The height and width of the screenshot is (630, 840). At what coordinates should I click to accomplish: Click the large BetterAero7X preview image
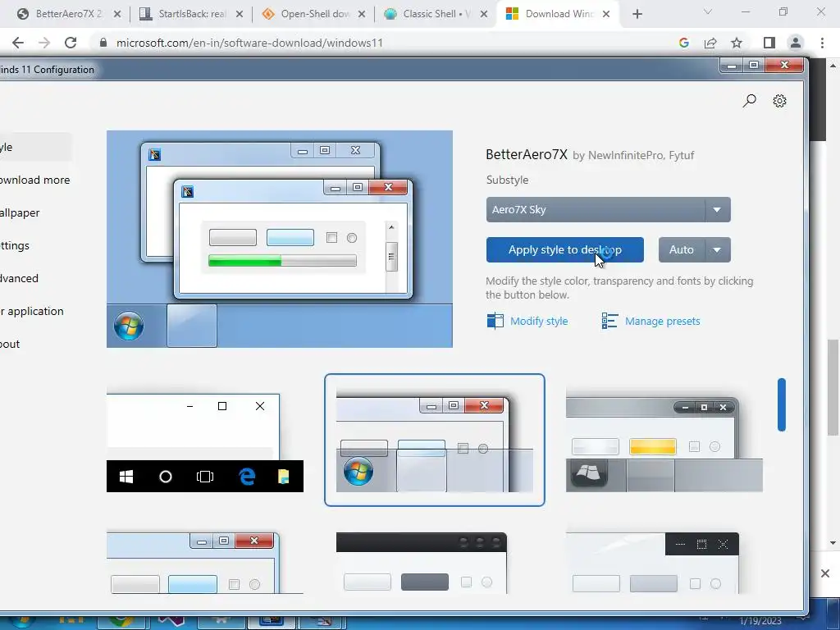(x=280, y=239)
